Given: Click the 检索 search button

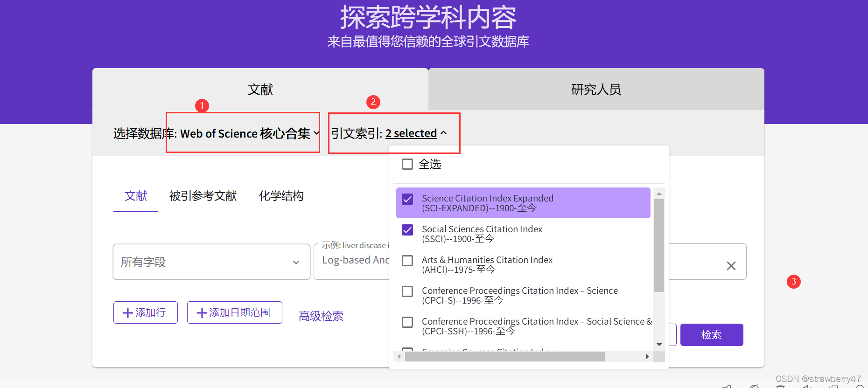Looking at the screenshot, I should (x=712, y=335).
